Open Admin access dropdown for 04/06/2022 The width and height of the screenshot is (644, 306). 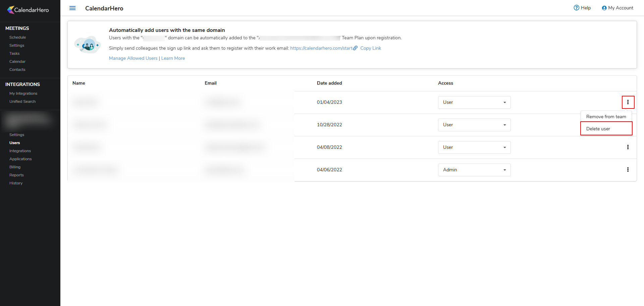pyautogui.click(x=474, y=170)
